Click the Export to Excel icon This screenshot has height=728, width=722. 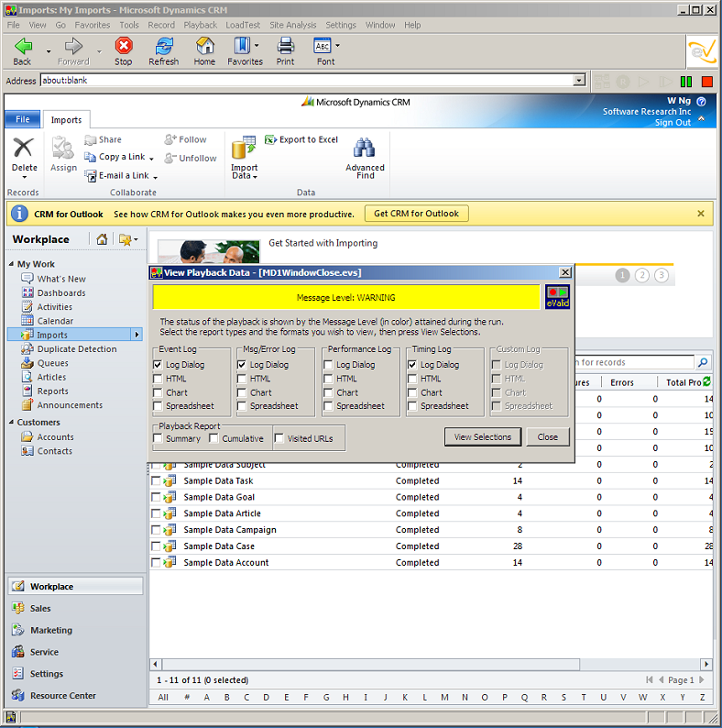tap(270, 139)
